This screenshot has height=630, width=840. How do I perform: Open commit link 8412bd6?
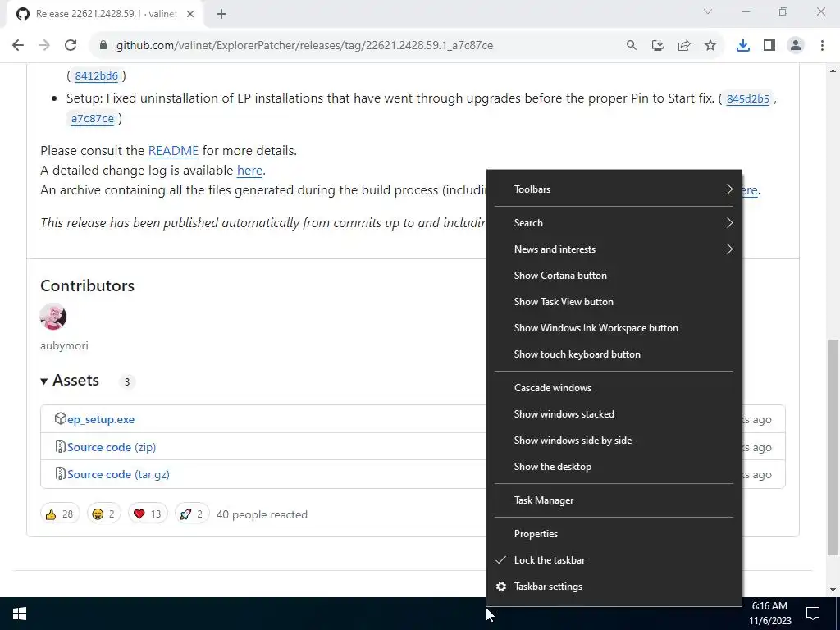[97, 76]
